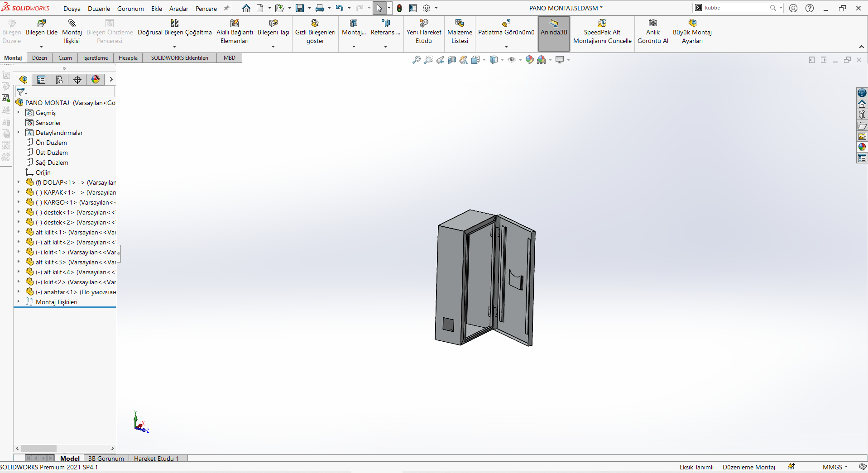
Task: Open the Referans dropdown arrow
Action: pyautogui.click(x=385, y=47)
